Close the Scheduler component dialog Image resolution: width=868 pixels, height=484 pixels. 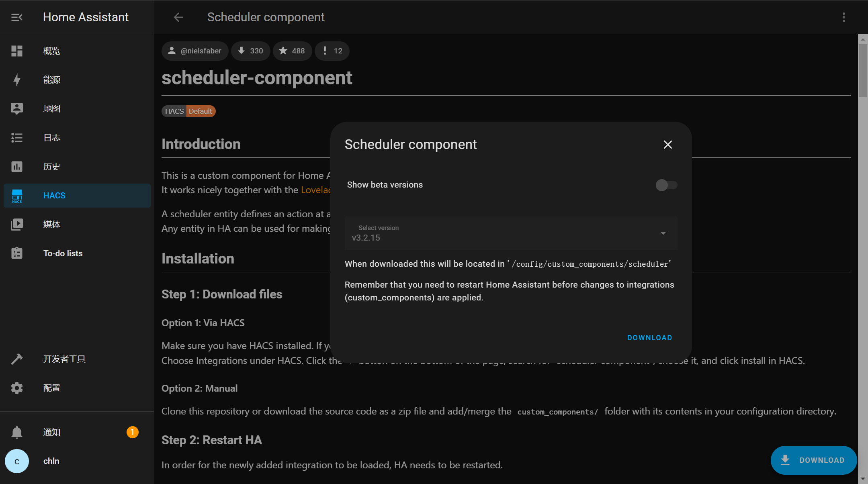pos(667,145)
